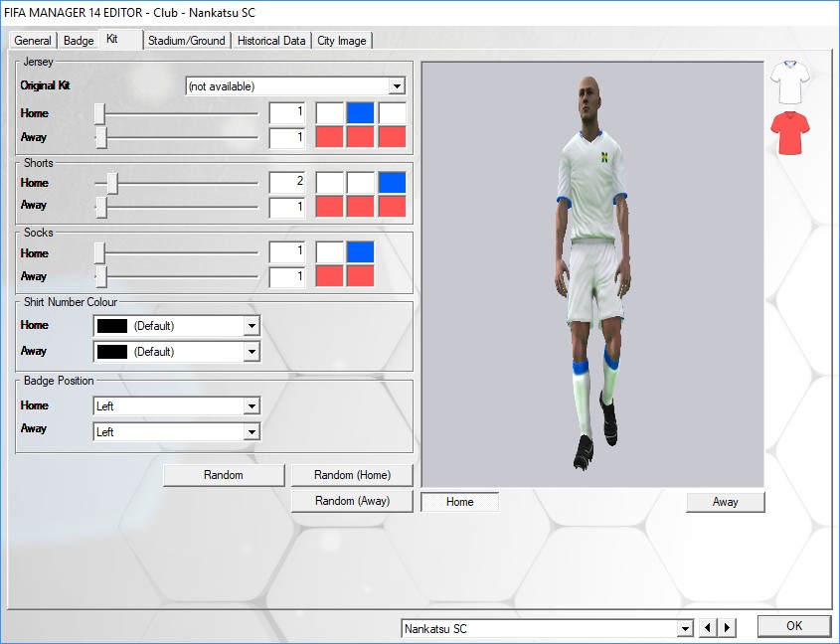Click Random (Home) button
The height and width of the screenshot is (644, 840).
pyautogui.click(x=352, y=475)
